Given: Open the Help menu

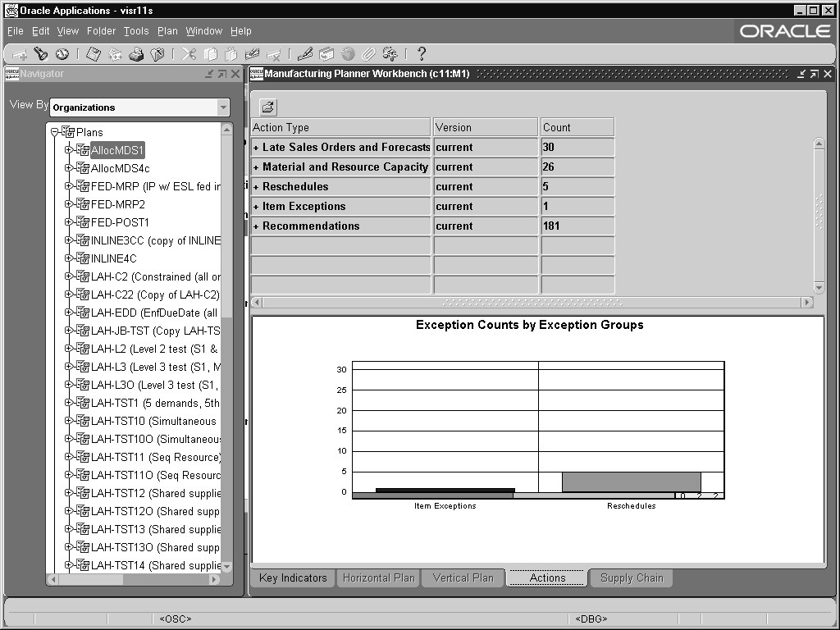Looking at the screenshot, I should 241,31.
